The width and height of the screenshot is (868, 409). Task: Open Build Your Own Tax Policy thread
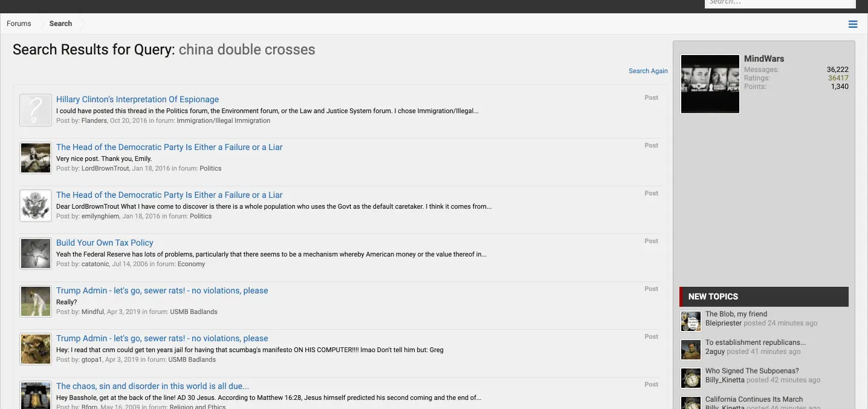105,243
